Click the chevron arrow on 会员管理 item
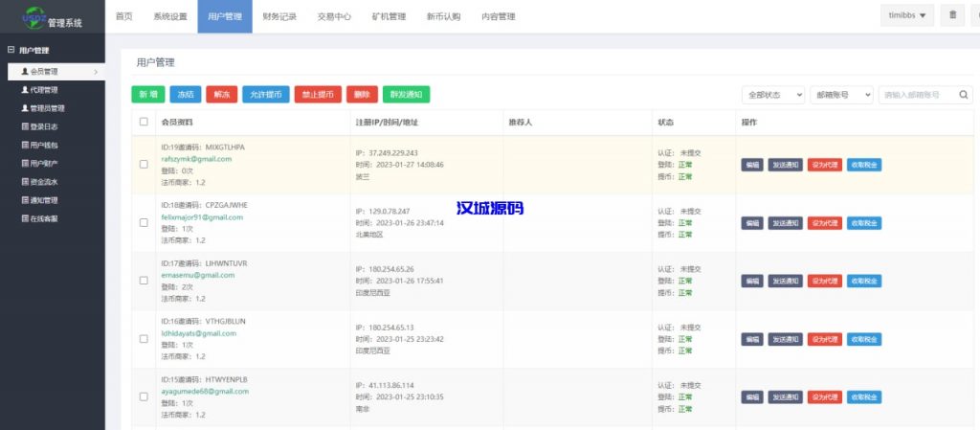 tap(96, 72)
